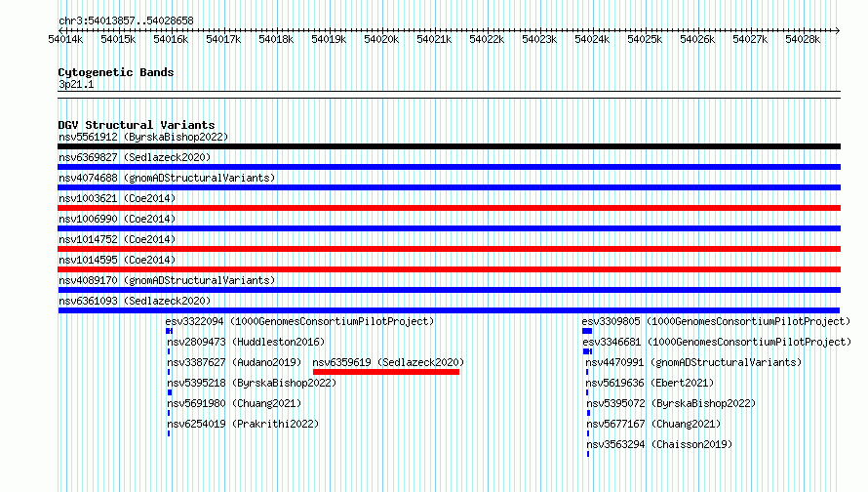Open the nsv1003621 (Coe2014) label
This screenshot has width=868, height=492.
117,198
